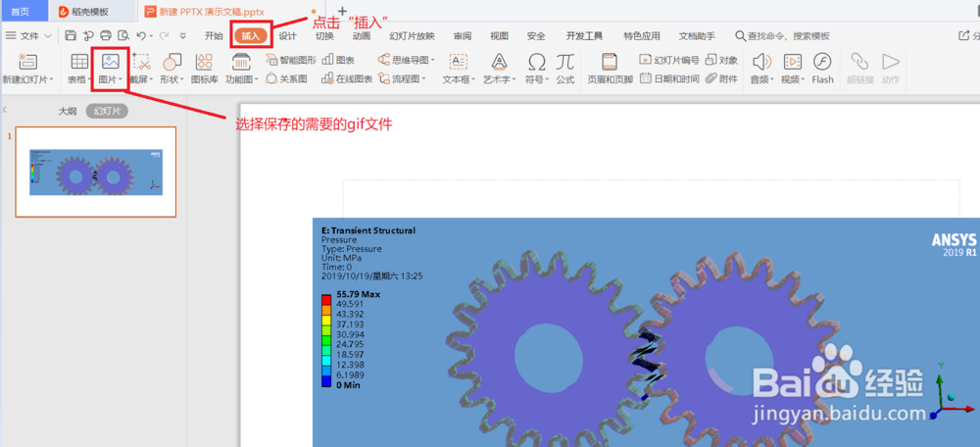980x447 pixels.
Task: Select slide 1 thumbnail
Action: [x=96, y=172]
